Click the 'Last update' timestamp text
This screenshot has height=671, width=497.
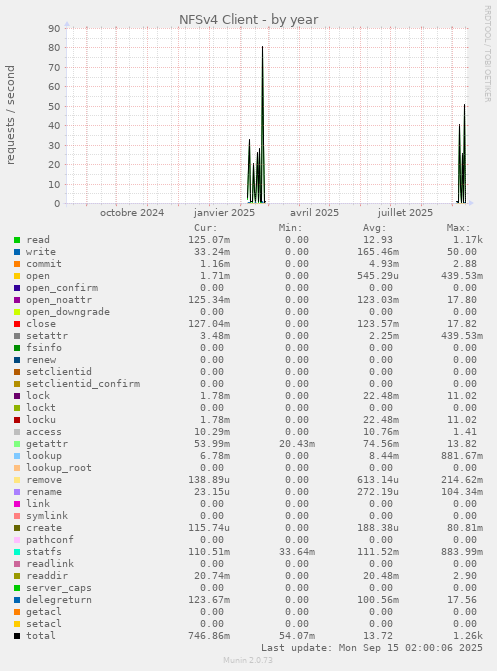pyautogui.click(x=372, y=648)
